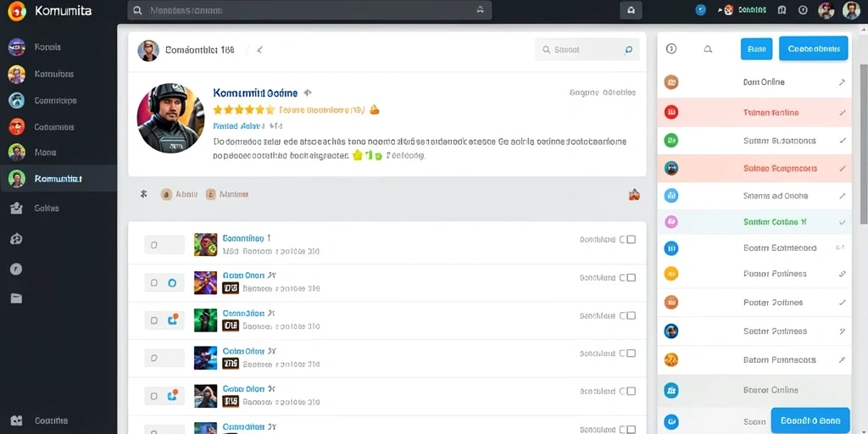
Task: Click the orange flame icon after the rating text
Action: [375, 109]
